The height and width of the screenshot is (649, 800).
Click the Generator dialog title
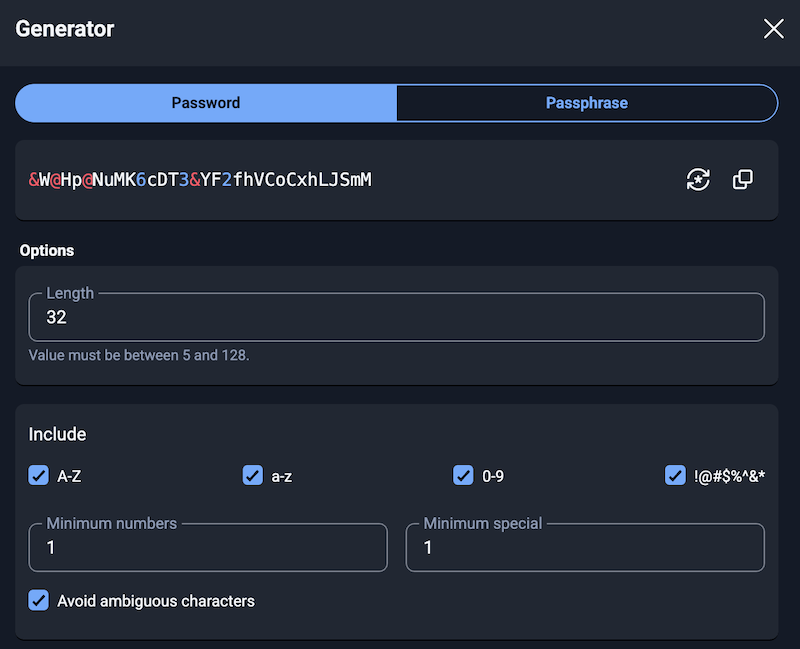pyautogui.click(x=65, y=29)
